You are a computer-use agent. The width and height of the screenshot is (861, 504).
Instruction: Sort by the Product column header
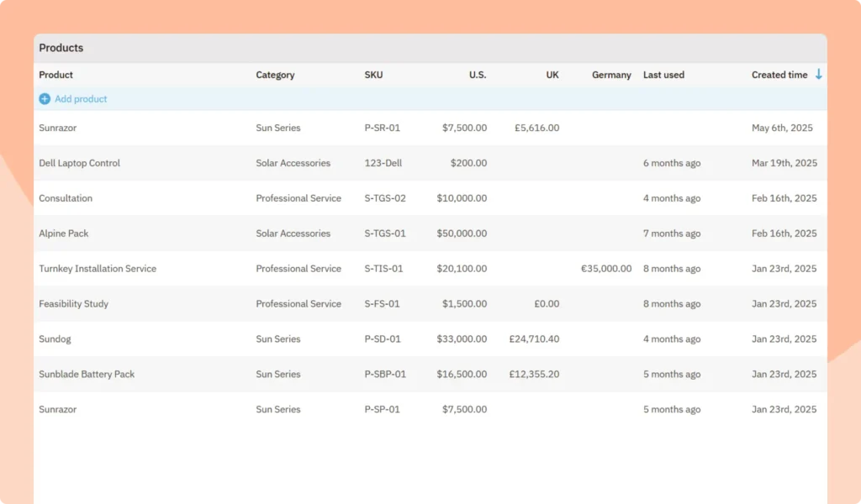pyautogui.click(x=55, y=75)
